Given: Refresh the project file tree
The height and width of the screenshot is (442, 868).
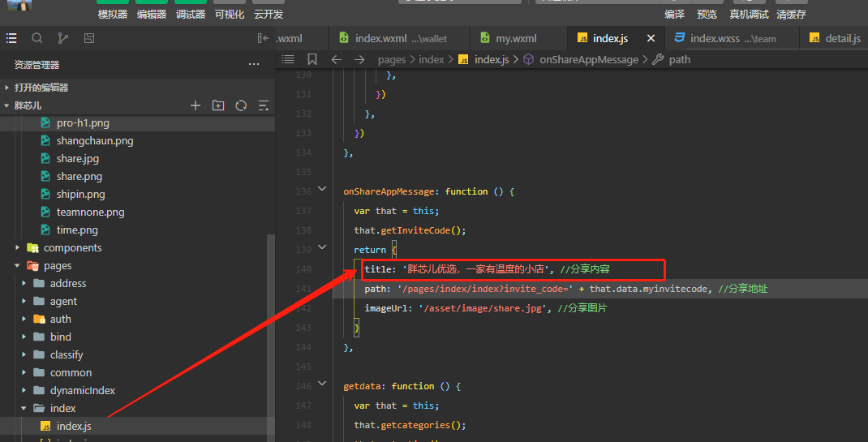Looking at the screenshot, I should point(241,105).
